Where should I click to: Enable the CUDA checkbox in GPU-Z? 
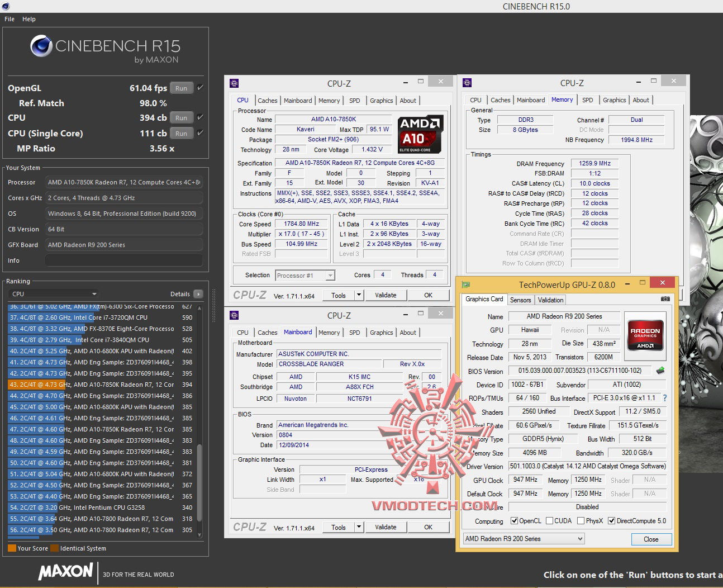pos(550,521)
